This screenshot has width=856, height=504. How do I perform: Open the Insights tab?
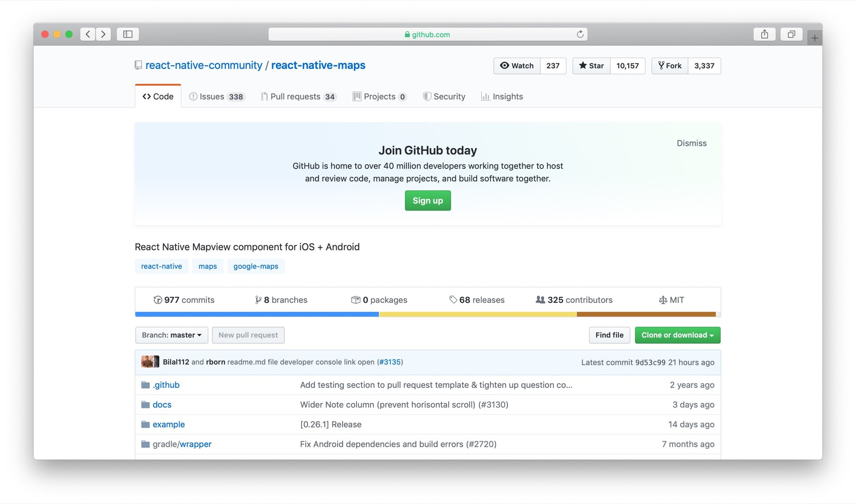[x=502, y=97]
